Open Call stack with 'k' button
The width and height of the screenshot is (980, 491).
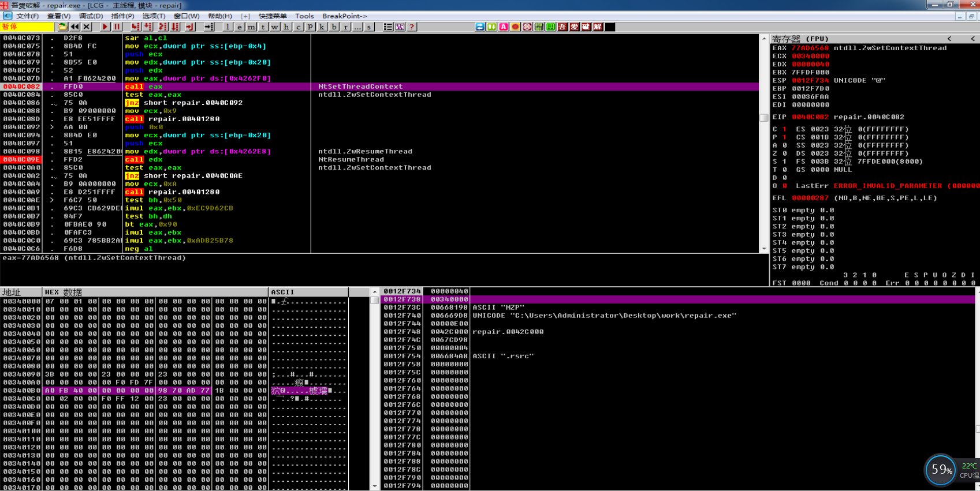click(x=322, y=27)
